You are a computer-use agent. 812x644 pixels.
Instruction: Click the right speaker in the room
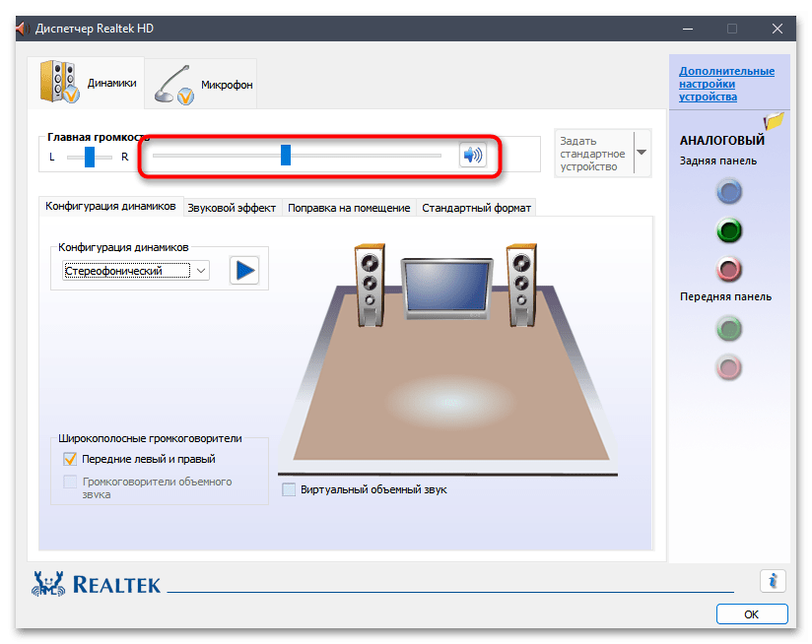(x=521, y=285)
